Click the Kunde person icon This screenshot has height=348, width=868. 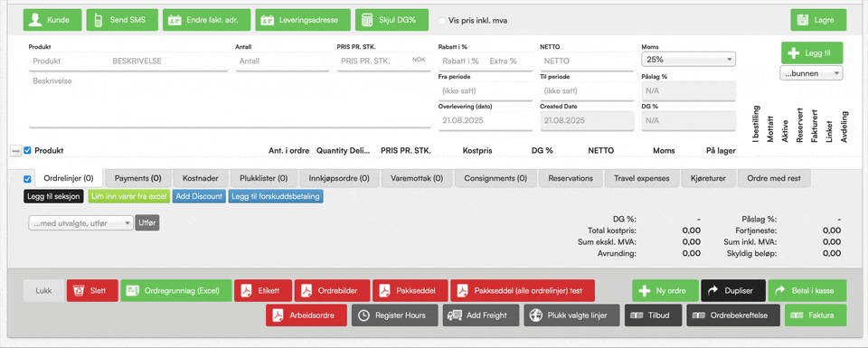tap(36, 20)
